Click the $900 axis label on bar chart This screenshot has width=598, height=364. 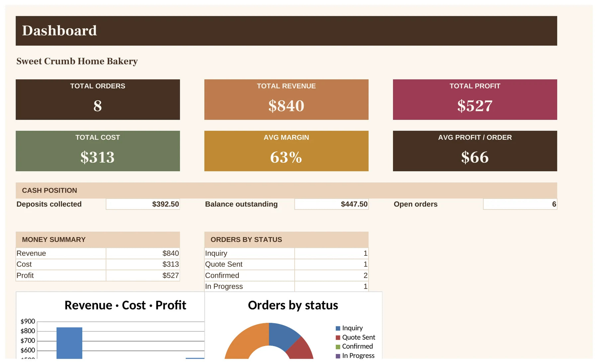click(28, 321)
